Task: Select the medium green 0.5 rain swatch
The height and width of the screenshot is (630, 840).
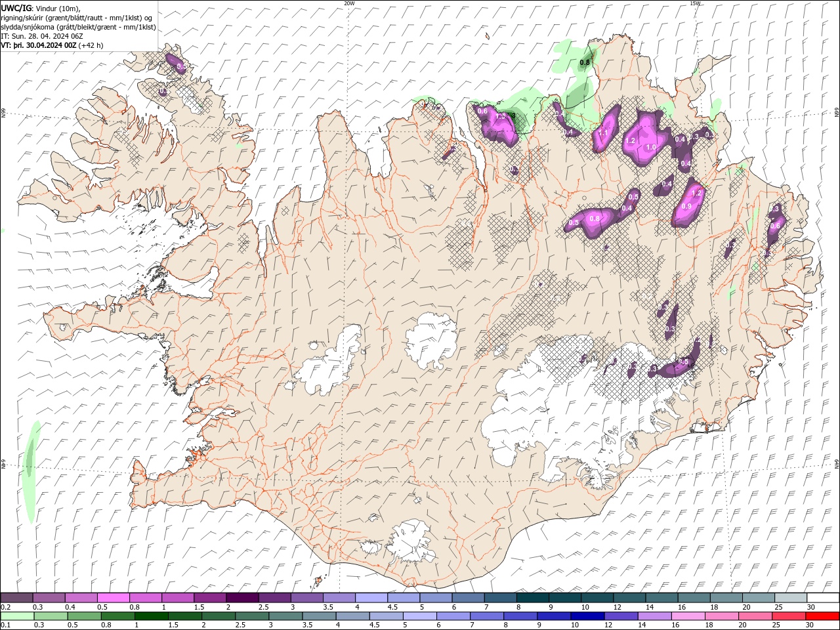Action: click(84, 616)
